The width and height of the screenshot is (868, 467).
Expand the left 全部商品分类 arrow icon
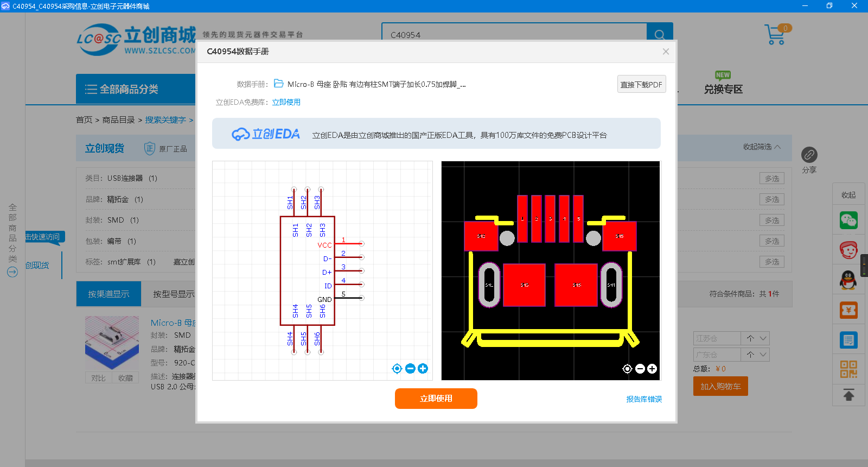[12, 272]
